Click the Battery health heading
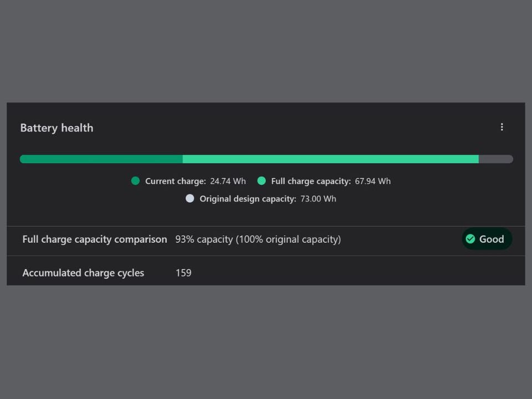Screen dimensions: 532x399 (57, 128)
